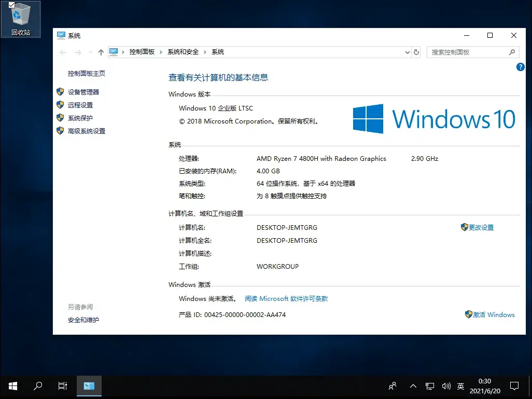Select Windows 10 企业版 LTSC text
Viewport: 532px width, 399px height.
[x=216, y=108]
